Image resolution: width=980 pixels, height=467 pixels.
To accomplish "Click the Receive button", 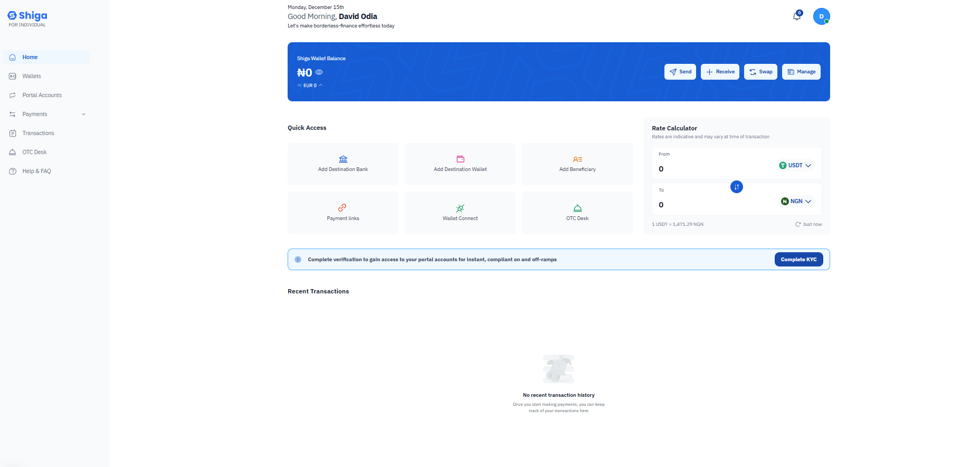I will [x=720, y=72].
